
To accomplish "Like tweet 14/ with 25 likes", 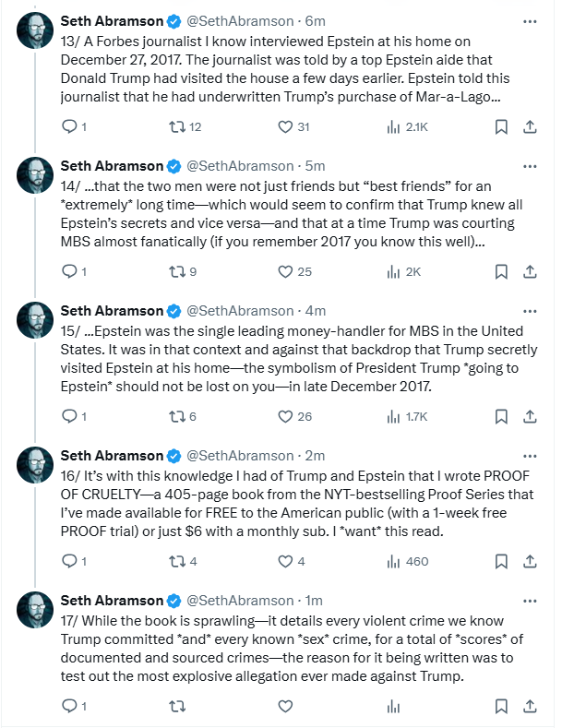I will tap(285, 271).
